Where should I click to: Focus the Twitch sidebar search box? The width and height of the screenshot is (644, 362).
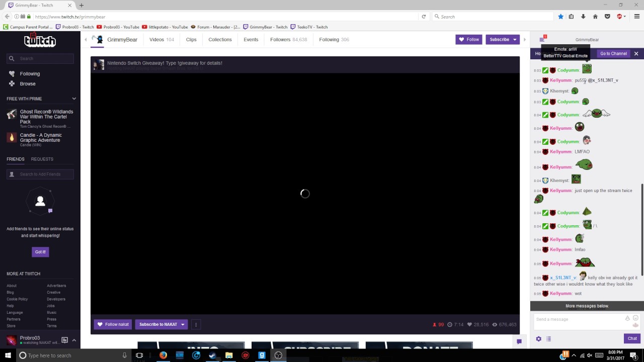point(40,58)
